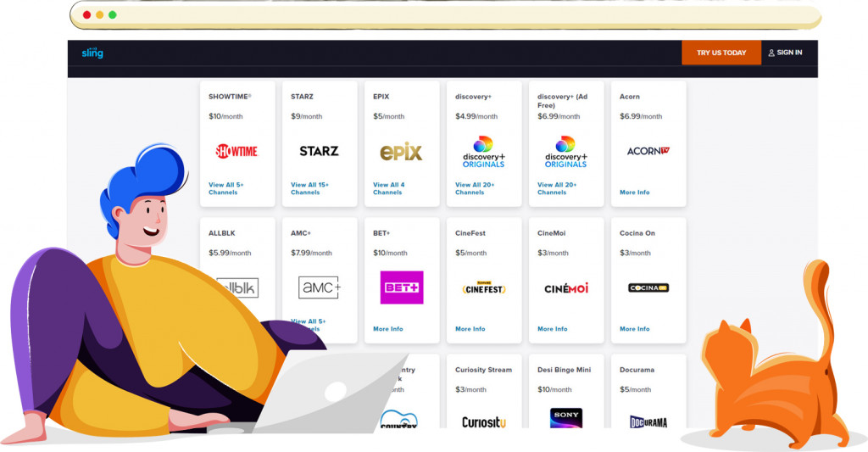Open the SIGN IN link
Screen dimensions: 868x452
tap(785, 53)
